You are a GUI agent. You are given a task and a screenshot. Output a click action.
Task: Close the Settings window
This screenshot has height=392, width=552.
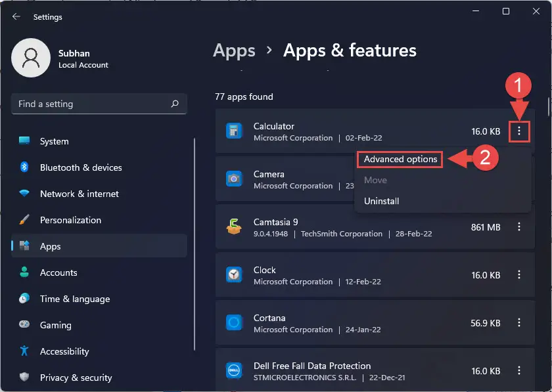(x=536, y=11)
